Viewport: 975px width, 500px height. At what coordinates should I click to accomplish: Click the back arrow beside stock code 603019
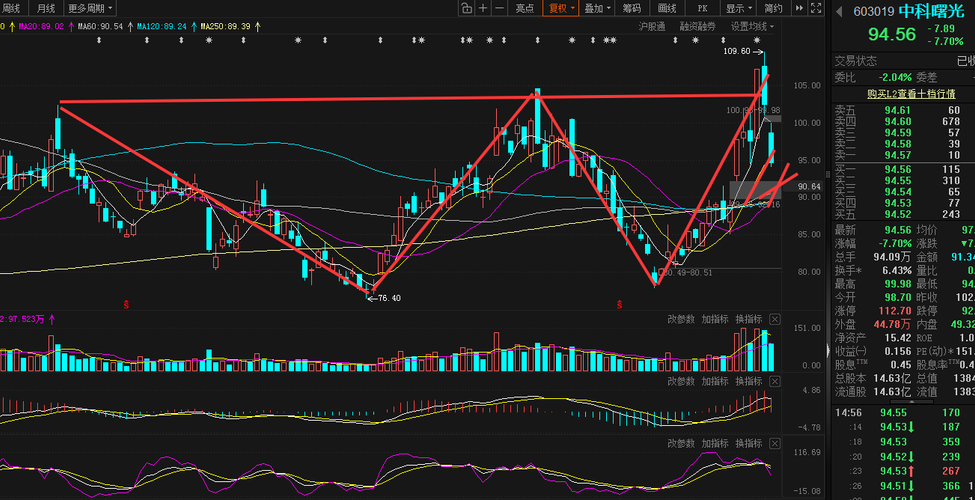[839, 11]
